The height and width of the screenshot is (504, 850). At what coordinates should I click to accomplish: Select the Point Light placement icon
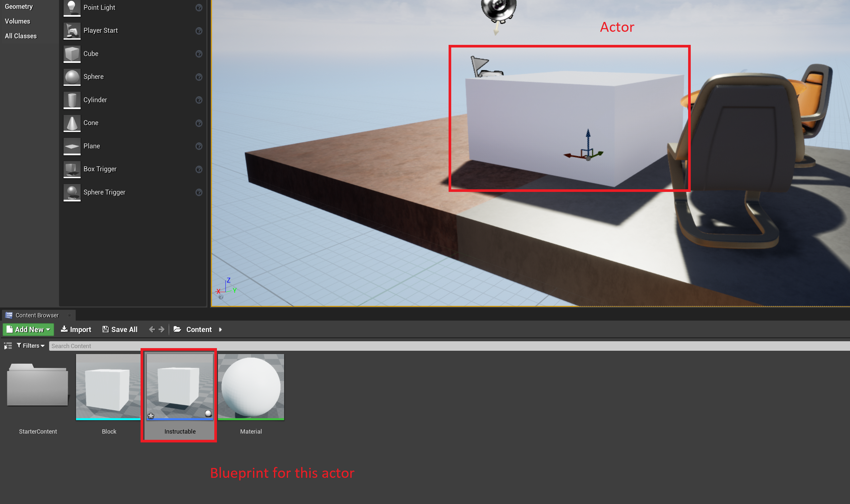coord(72,8)
